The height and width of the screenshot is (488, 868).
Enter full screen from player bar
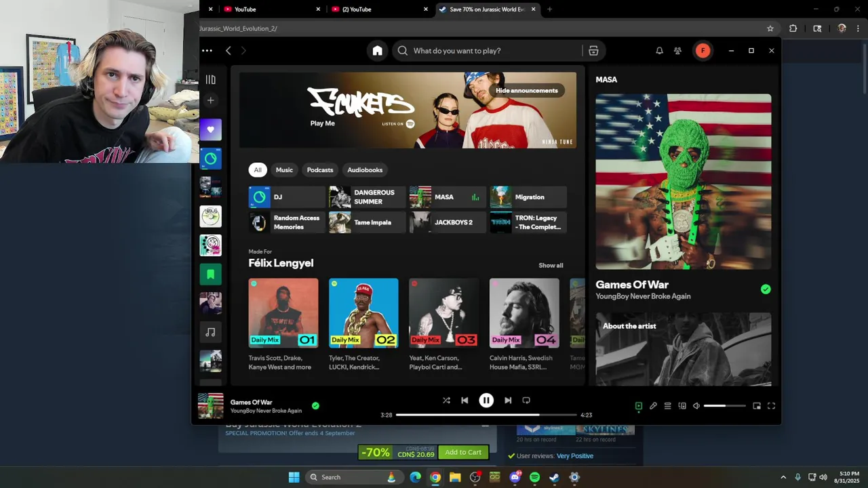tap(771, 406)
